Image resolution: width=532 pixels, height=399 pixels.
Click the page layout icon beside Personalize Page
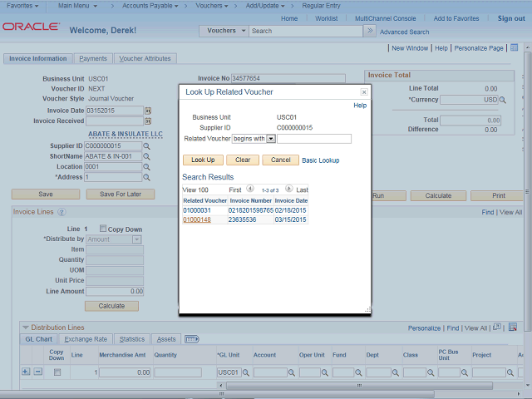point(515,47)
